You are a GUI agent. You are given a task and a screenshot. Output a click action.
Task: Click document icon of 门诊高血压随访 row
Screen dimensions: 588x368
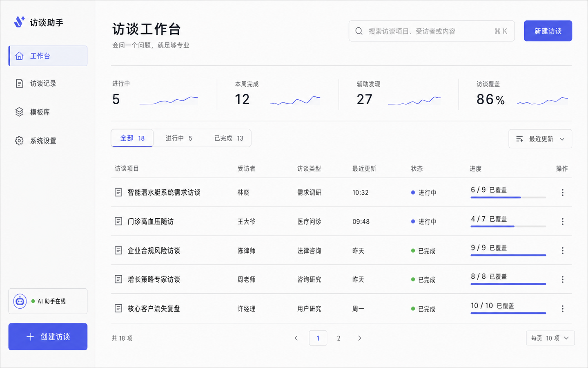point(118,221)
